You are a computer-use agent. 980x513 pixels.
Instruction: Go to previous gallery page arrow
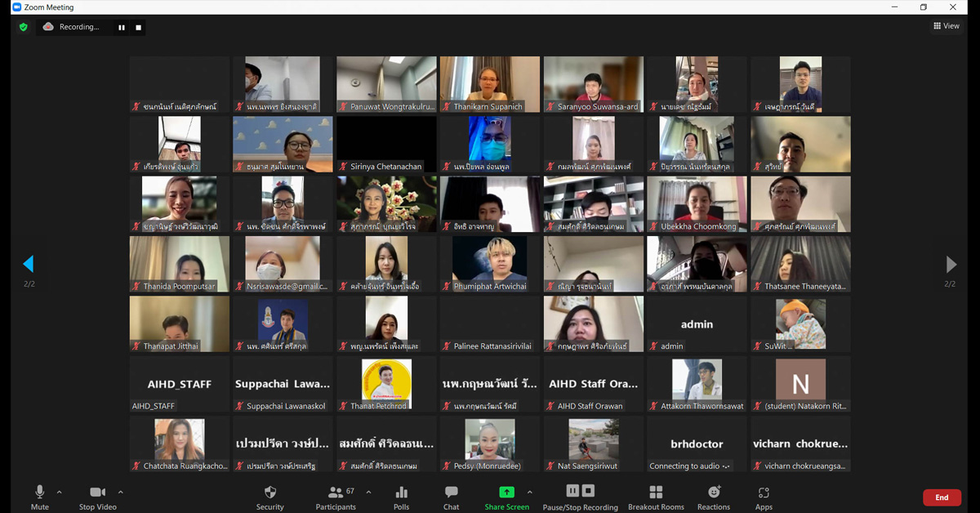29,264
